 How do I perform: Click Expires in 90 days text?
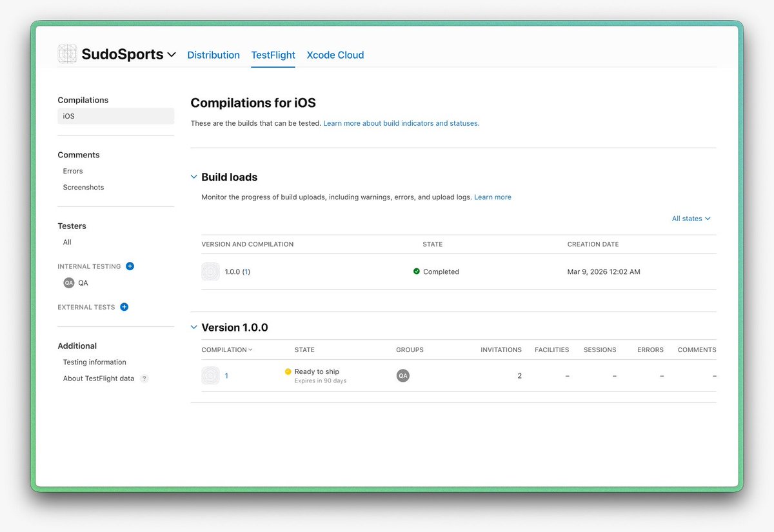(321, 381)
